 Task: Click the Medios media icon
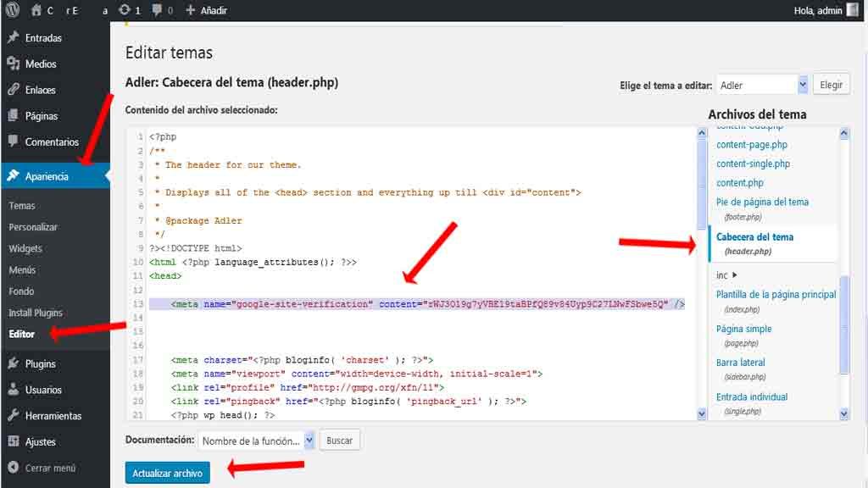(x=14, y=64)
